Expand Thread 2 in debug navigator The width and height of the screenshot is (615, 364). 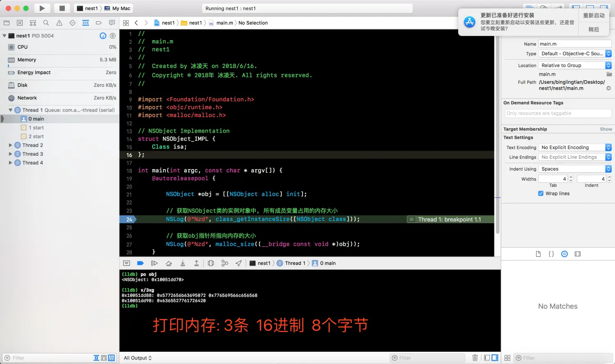pos(11,145)
